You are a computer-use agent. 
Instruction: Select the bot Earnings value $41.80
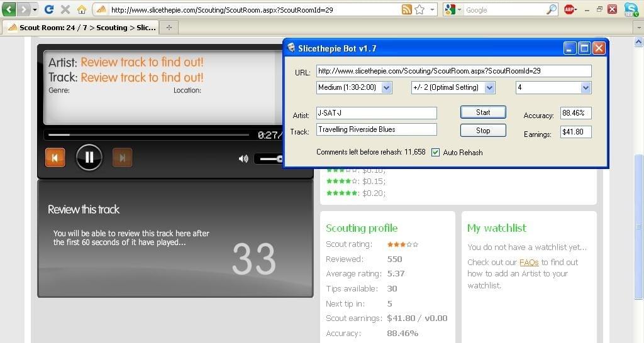[576, 132]
